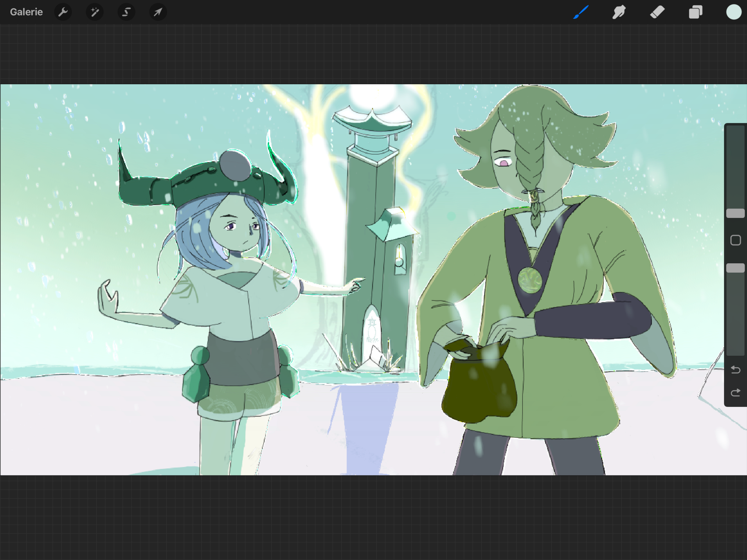Click the brush size slider handle
Image resolution: width=747 pixels, height=560 pixels.
pos(735,213)
